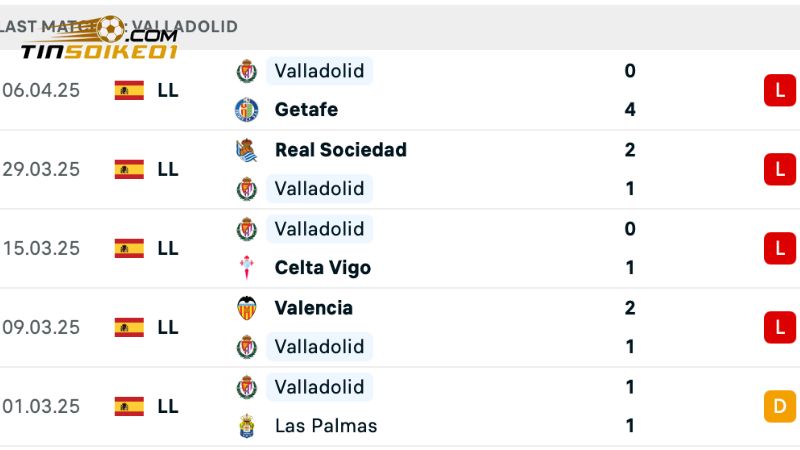Viewport: 800px width, 450px height.
Task: Click the Tinsoikeo1.com watermark logo
Action: click(98, 42)
